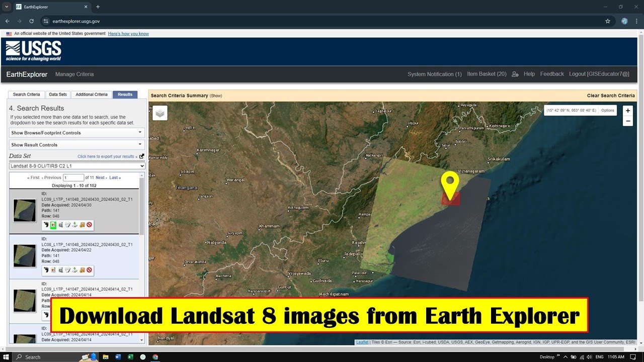Jump to Last results page
644x362 pixels.
click(115, 177)
